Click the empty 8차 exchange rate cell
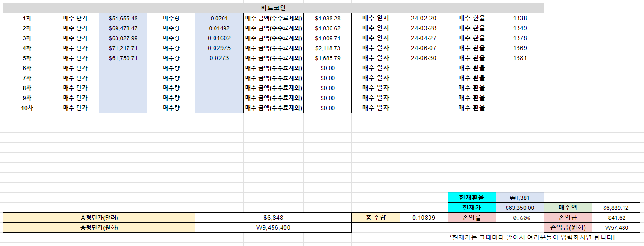This screenshot has width=644, height=246. tap(520, 88)
